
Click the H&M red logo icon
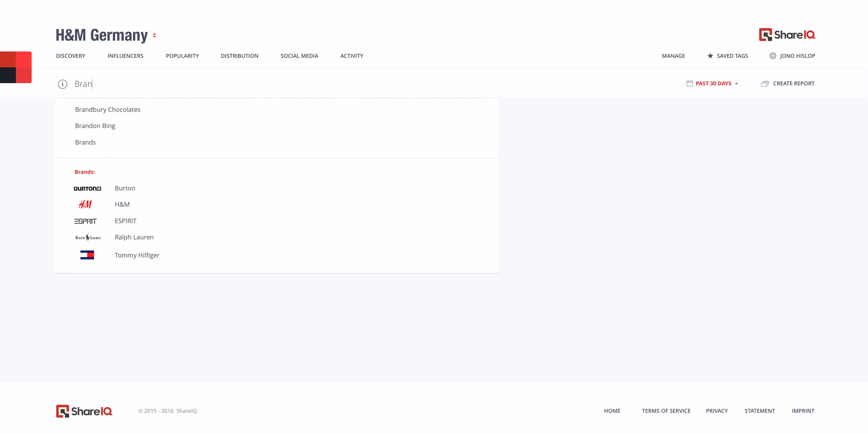pyautogui.click(x=85, y=204)
